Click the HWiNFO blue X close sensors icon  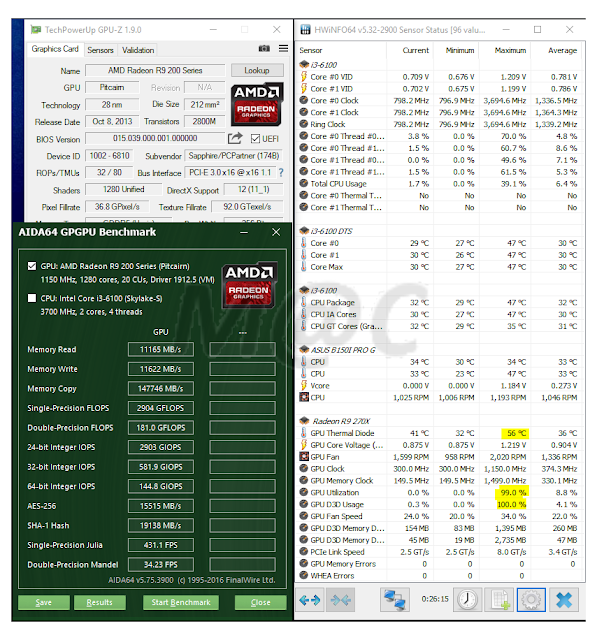click(564, 600)
